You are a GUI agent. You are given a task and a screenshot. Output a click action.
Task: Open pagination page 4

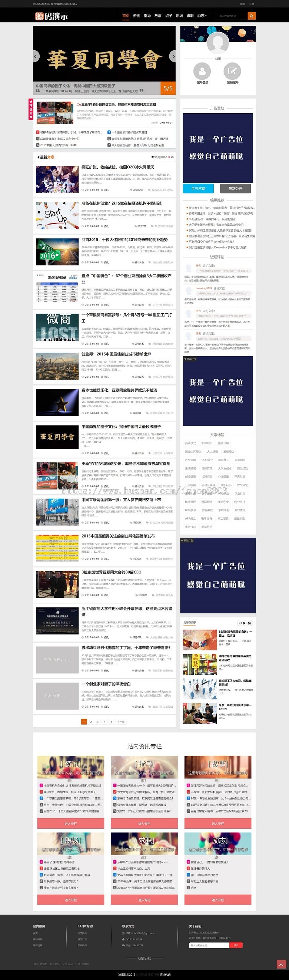pyautogui.click(x=105, y=722)
